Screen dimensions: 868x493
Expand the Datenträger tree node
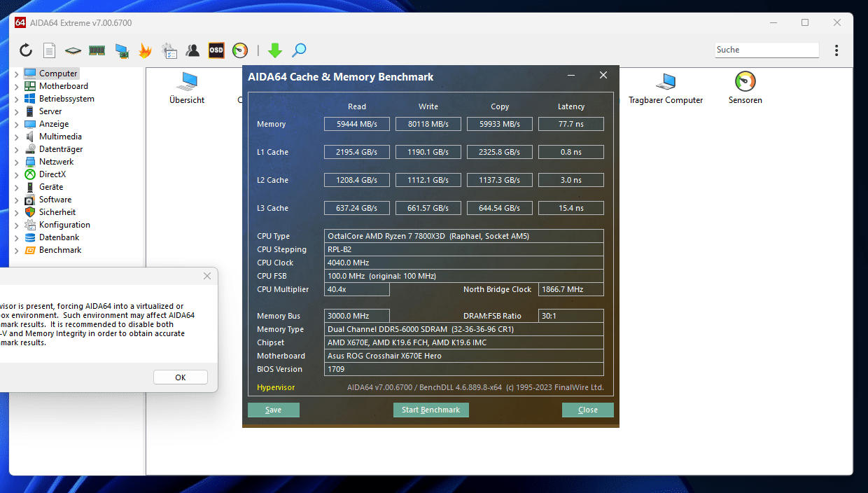(x=17, y=149)
